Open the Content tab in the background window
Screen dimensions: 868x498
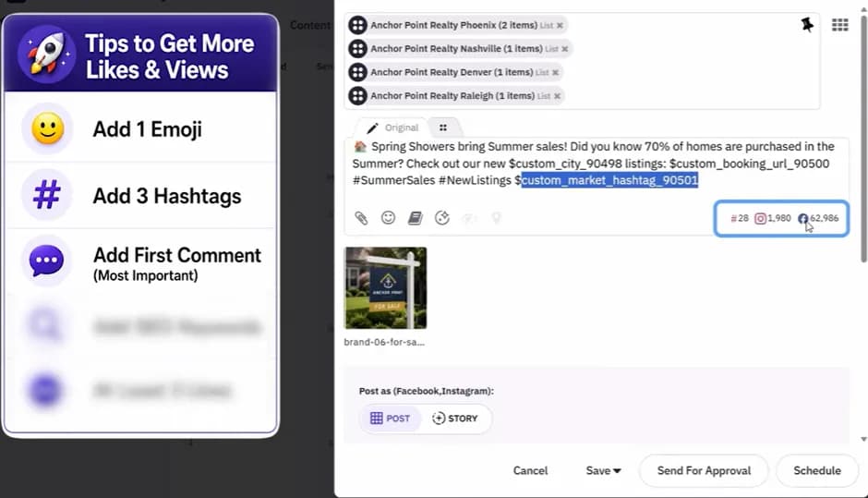pyautogui.click(x=310, y=26)
